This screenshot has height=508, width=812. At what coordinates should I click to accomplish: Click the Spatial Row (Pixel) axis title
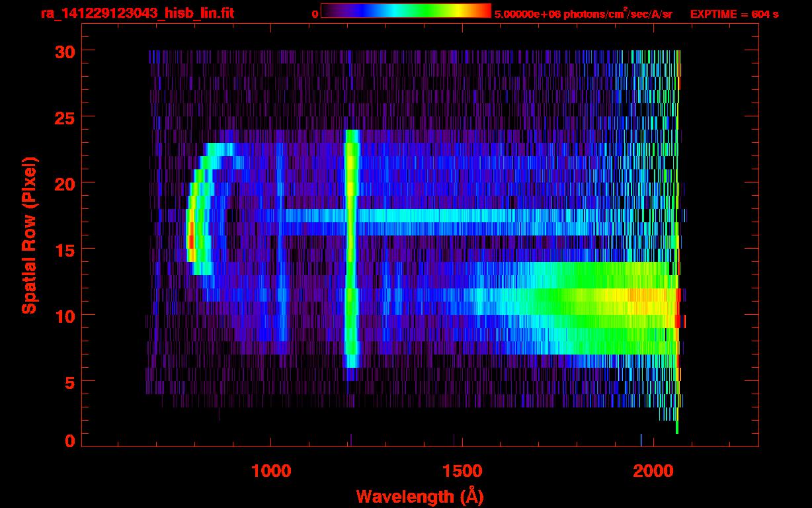point(28,235)
